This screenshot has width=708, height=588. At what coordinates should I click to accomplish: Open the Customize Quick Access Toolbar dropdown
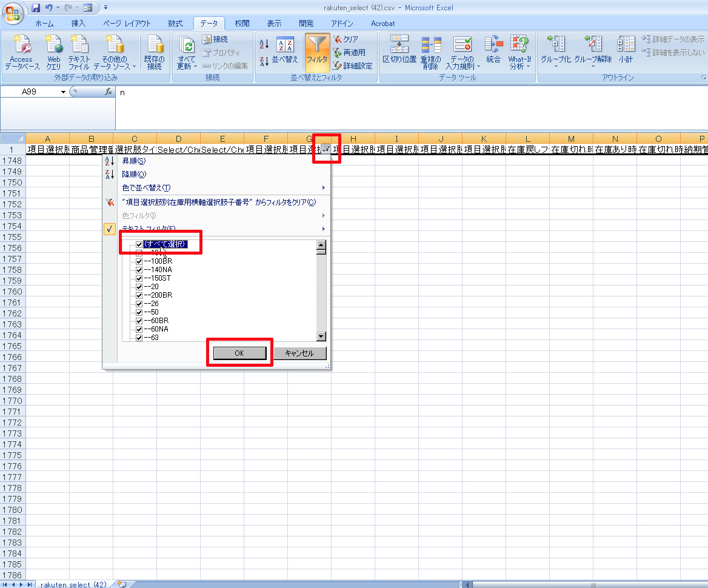coord(105,8)
